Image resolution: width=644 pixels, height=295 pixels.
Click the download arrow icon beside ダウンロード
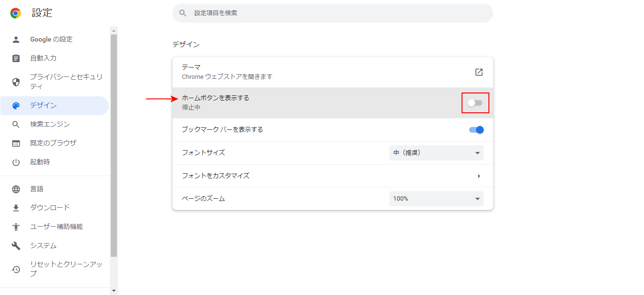pos(16,208)
